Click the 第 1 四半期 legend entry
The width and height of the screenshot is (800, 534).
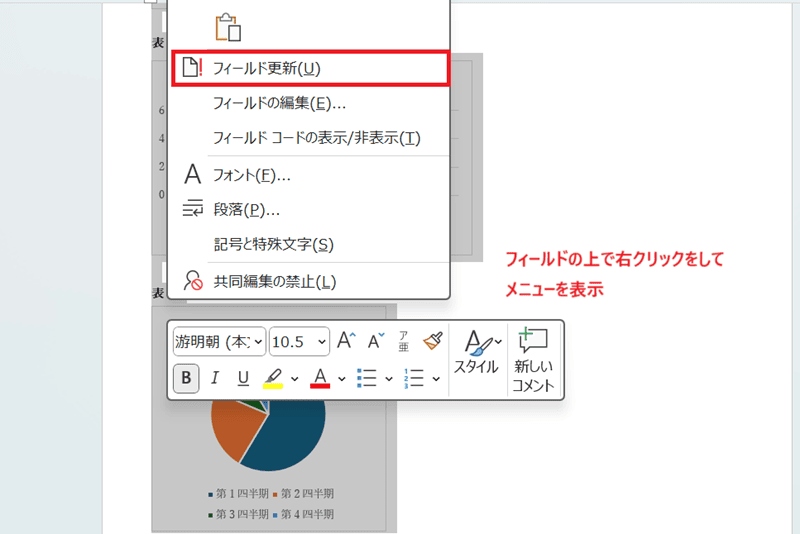point(238,494)
